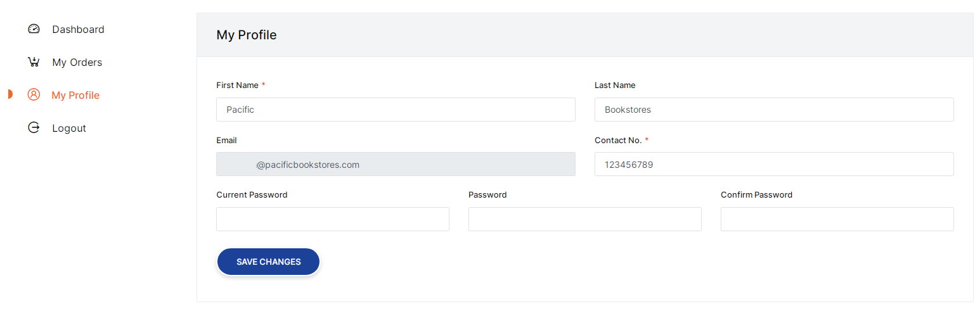The image size is (980, 311).
Task: Select the Contact No. field with 123456789
Action: tap(773, 165)
